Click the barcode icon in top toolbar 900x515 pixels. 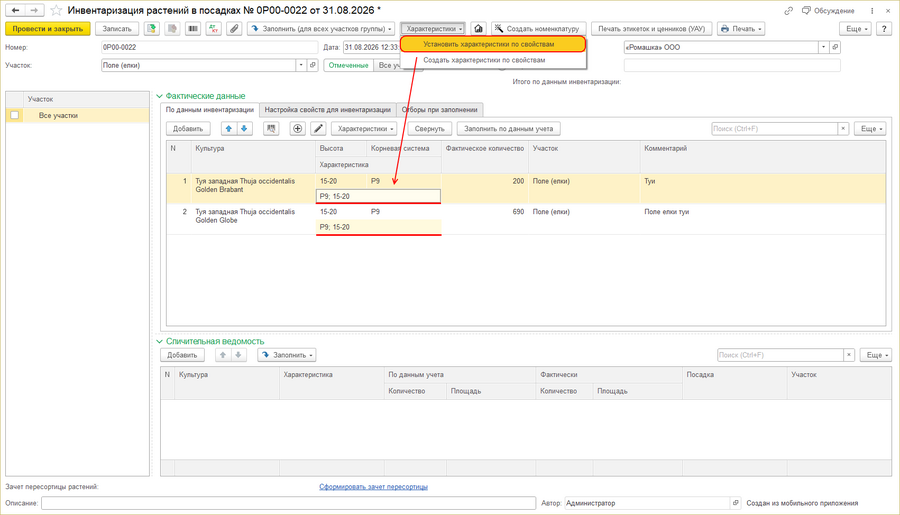coord(193,29)
